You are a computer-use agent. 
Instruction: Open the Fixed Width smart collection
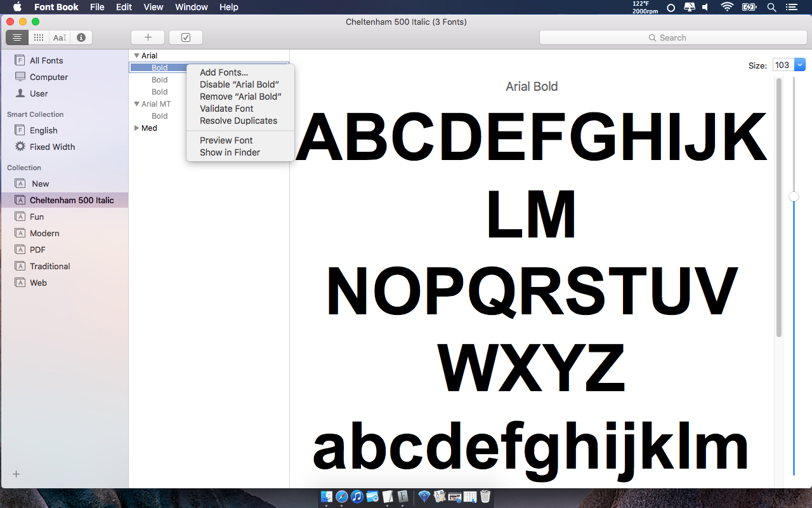coord(64,147)
